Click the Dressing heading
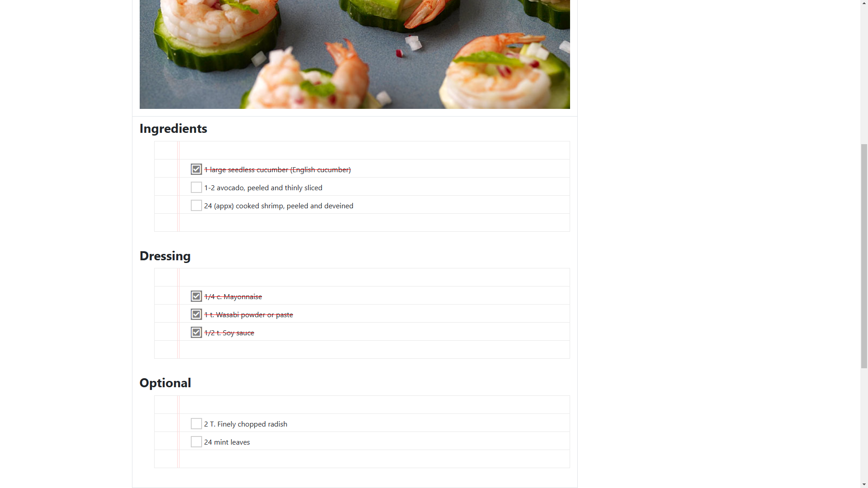 pyautogui.click(x=165, y=256)
